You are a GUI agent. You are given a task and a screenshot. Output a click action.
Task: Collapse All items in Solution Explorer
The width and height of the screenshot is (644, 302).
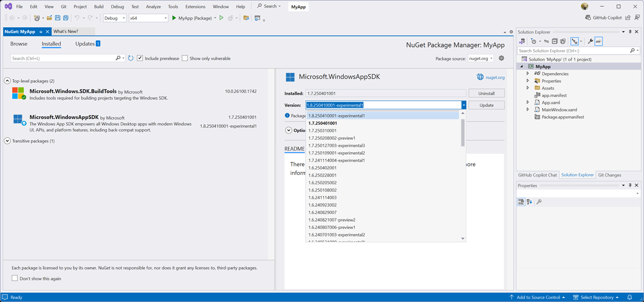[x=555, y=41]
